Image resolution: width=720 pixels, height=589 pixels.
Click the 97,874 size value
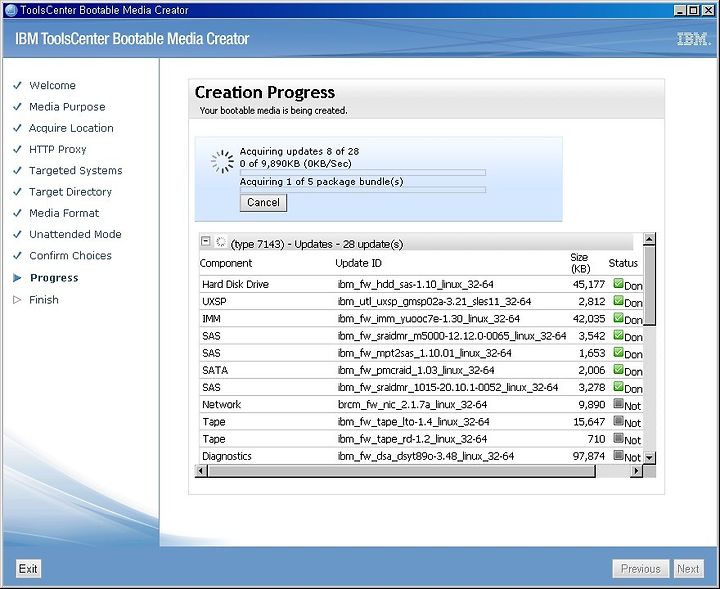pos(589,456)
